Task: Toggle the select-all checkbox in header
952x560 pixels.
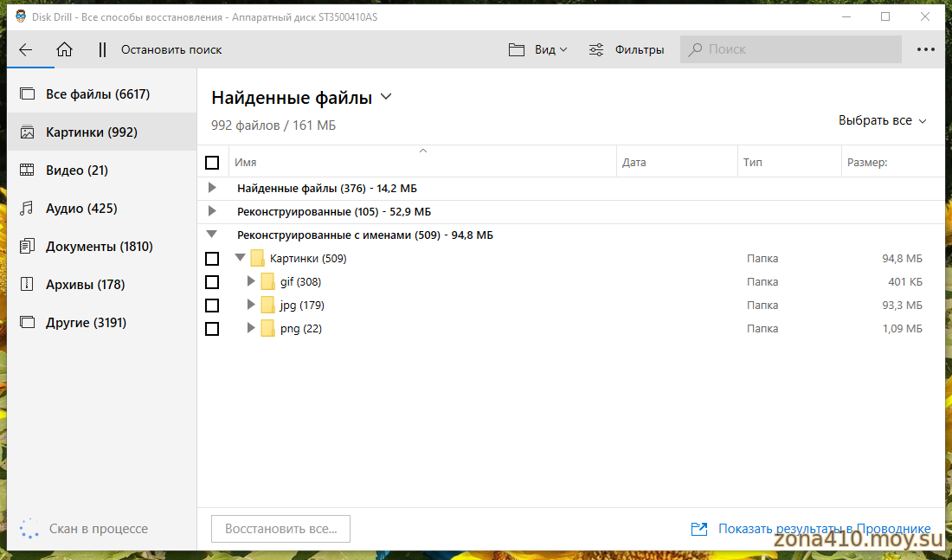Action: [x=212, y=163]
